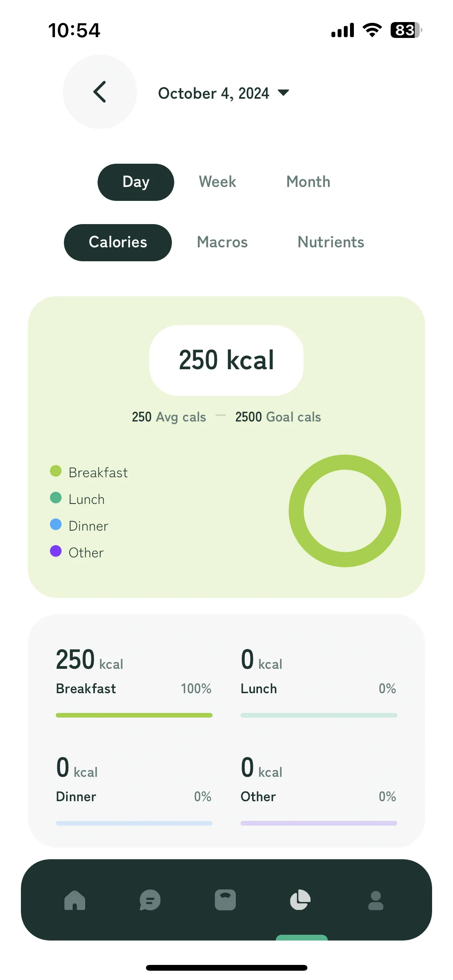Expand the October 4, 2024 date dropdown arrow
Screen dimensions: 453x980
283,93
